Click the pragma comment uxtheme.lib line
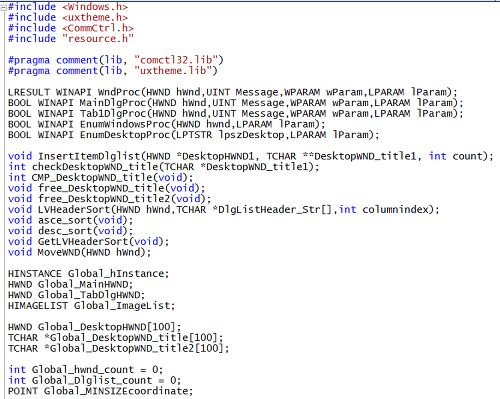500x399 pixels. (113, 71)
